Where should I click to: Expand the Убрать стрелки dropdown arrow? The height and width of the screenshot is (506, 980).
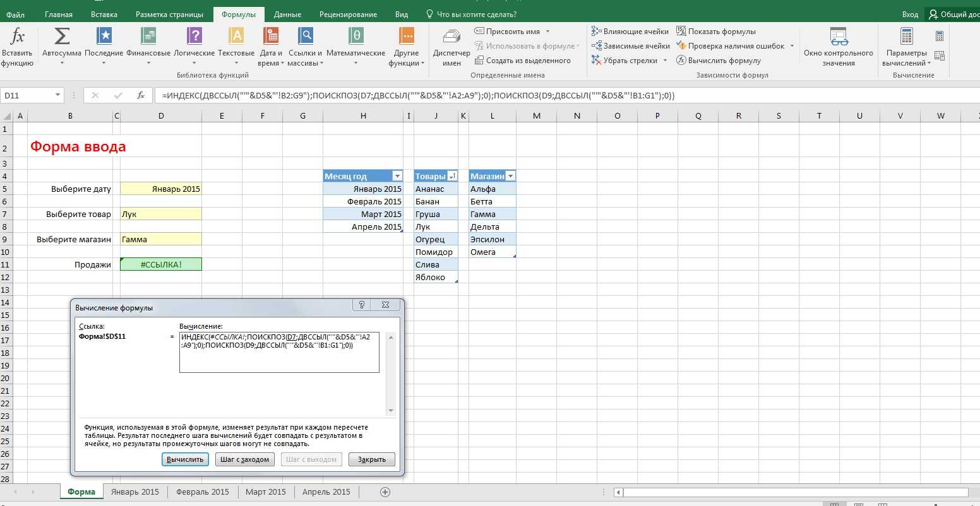point(664,61)
